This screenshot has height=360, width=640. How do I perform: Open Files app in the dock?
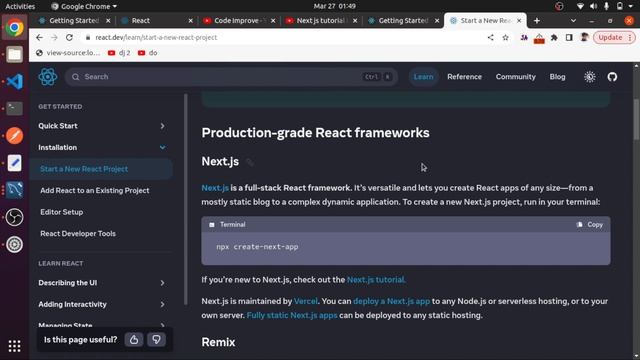pyautogui.click(x=14, y=54)
